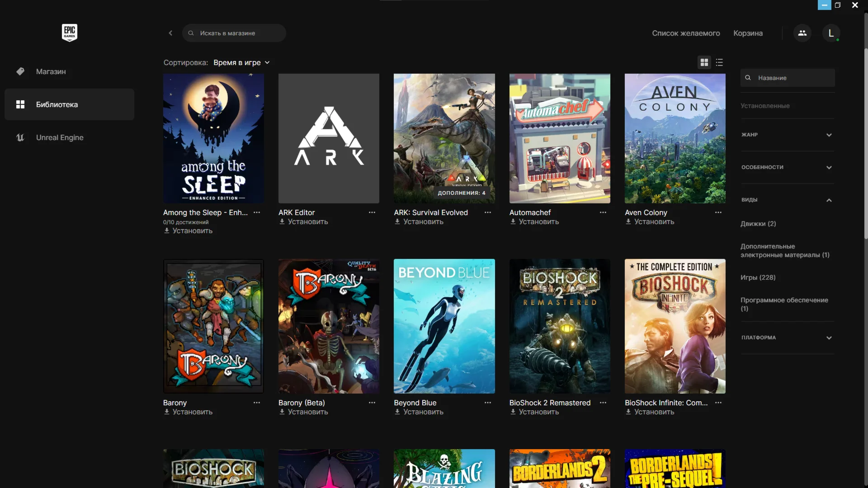Switch to grid view layout
This screenshot has width=868, height=488.
coord(704,62)
